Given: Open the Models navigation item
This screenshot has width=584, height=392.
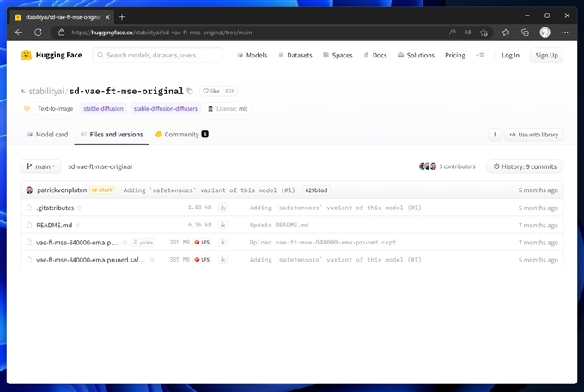Looking at the screenshot, I should pyautogui.click(x=252, y=55).
